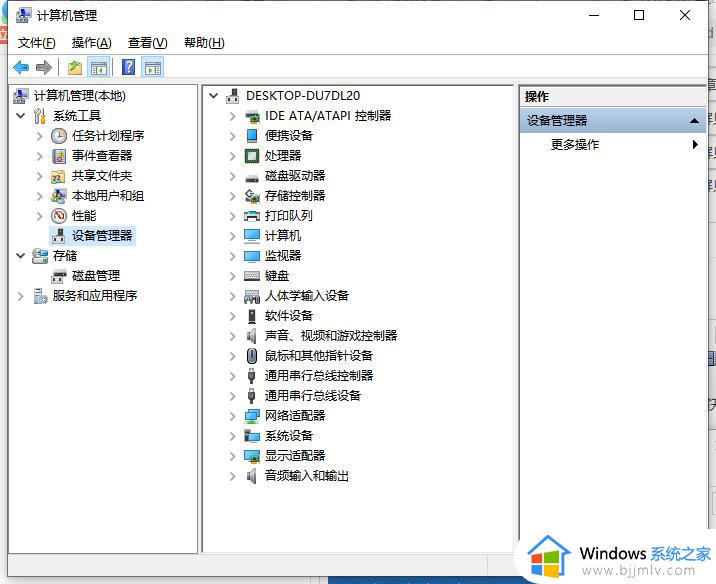Viewport: 716px width, 584px height.
Task: Click the 磁盘管理 icon
Action: (x=58, y=276)
